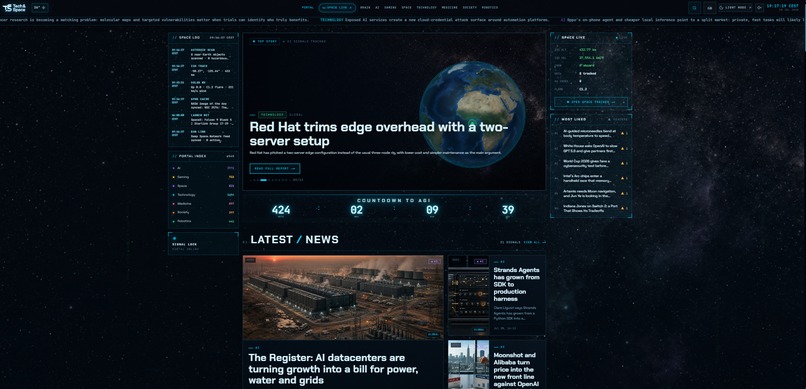
Task: Click View All in Latest News
Action: tap(535, 242)
